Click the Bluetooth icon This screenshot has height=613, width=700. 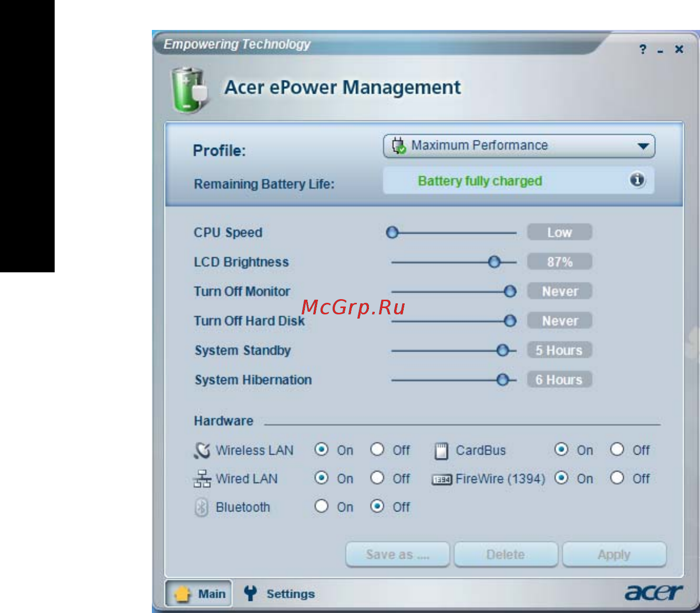click(x=201, y=507)
